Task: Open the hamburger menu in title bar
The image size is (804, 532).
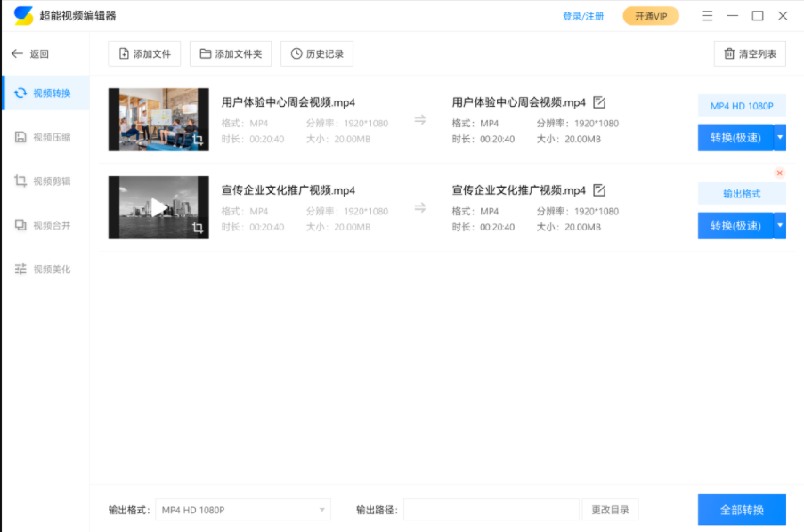Action: (707, 16)
